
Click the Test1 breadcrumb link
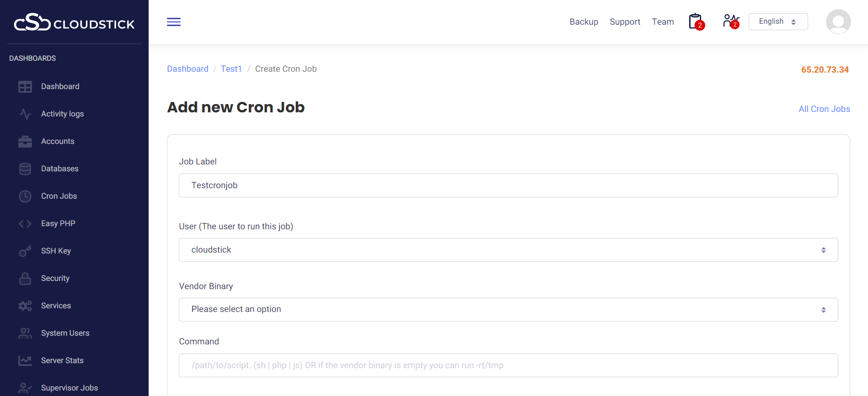click(x=231, y=69)
